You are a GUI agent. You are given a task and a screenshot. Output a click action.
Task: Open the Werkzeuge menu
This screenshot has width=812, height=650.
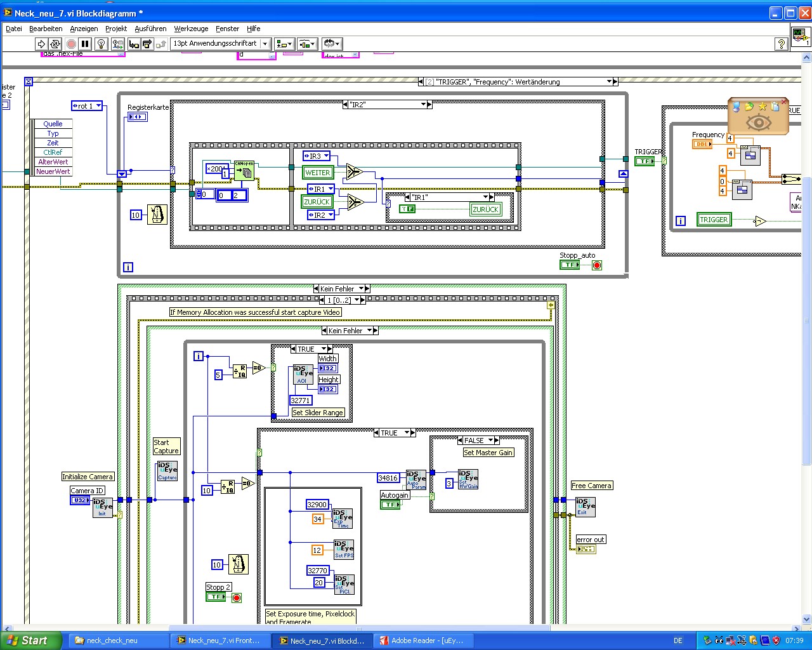coord(191,29)
